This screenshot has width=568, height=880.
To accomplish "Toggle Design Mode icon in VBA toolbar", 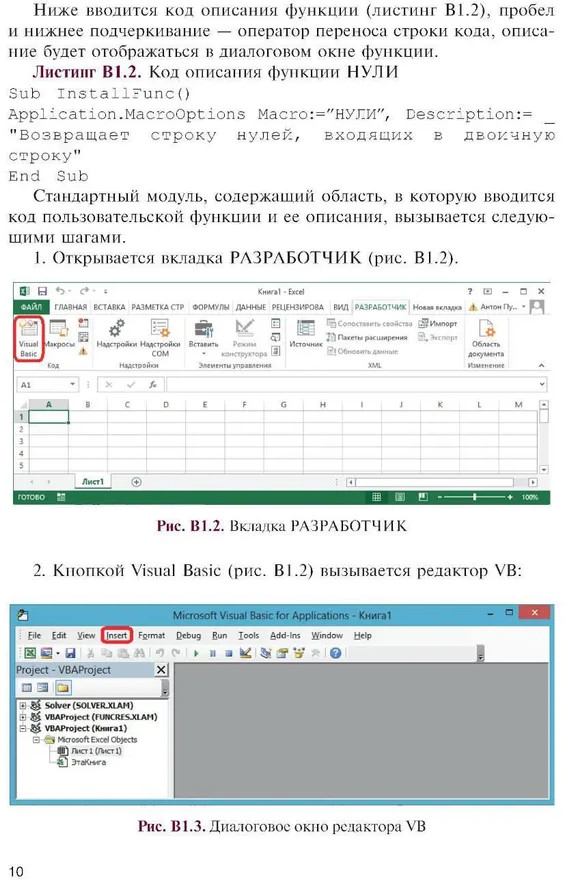I will (245, 653).
